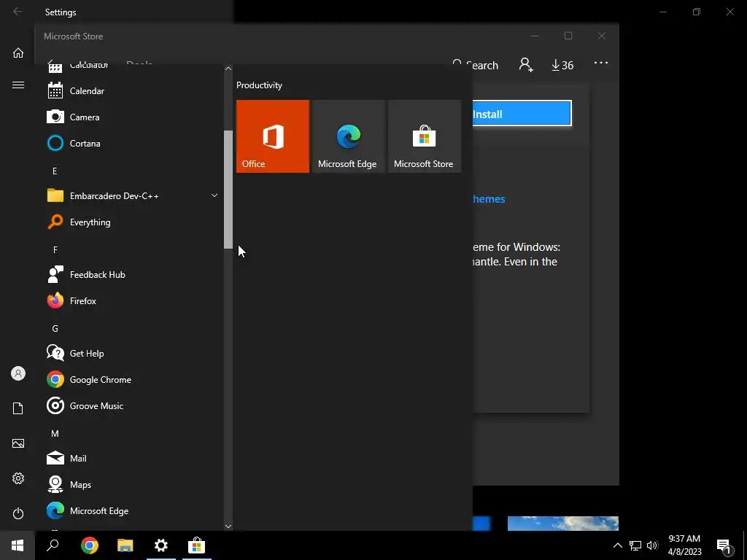Open the Store more options ellipsis
The height and width of the screenshot is (560, 747).
[601, 63]
